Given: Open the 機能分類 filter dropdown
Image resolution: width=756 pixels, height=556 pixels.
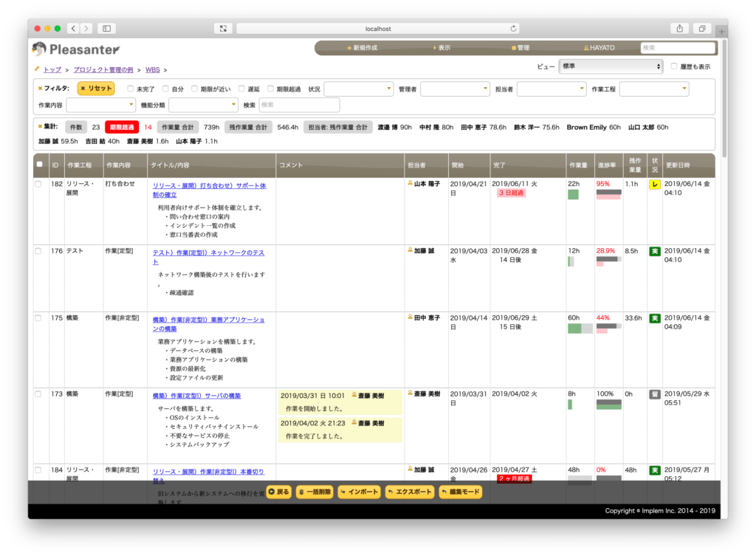Looking at the screenshot, I should (x=203, y=105).
